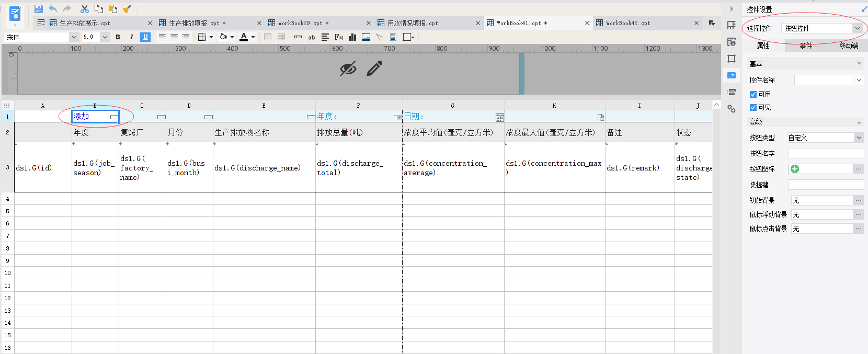Click the insert sub-report icon

pyautogui.click(x=393, y=37)
